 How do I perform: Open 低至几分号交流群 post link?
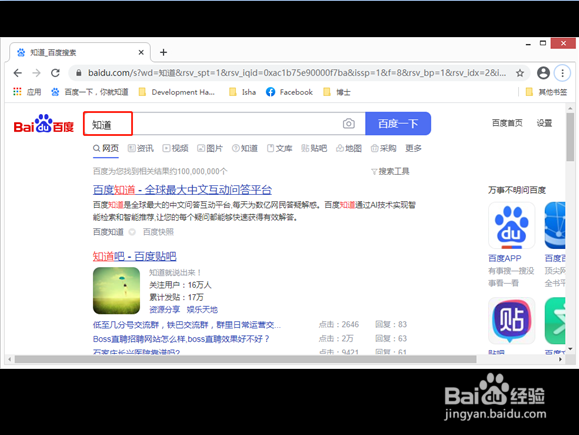187,325
